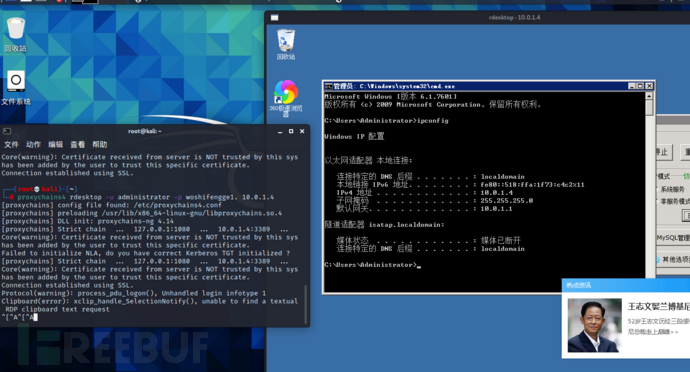This screenshot has width=690, height=372.
Task: Click the terminal window scrollbar thumb
Action: point(306,304)
